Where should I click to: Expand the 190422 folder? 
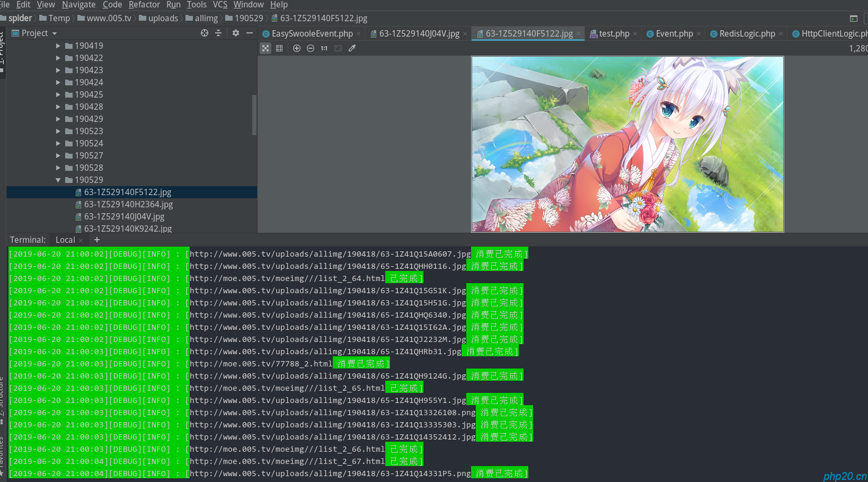tap(58, 58)
